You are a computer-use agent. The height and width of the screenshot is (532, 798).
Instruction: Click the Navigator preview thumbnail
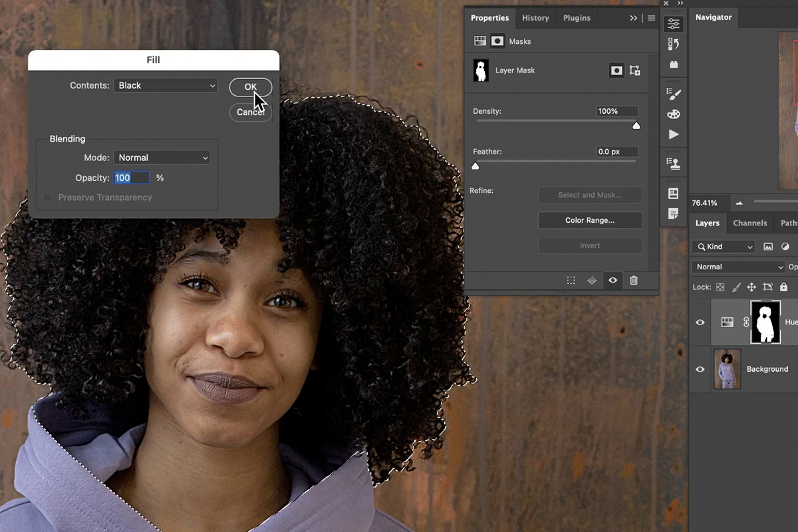coord(788,110)
